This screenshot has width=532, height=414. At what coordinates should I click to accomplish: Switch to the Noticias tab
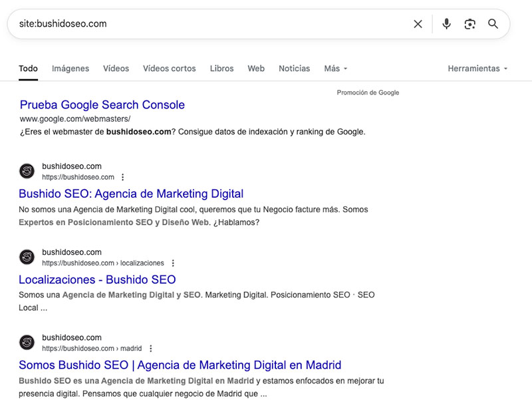tap(295, 69)
